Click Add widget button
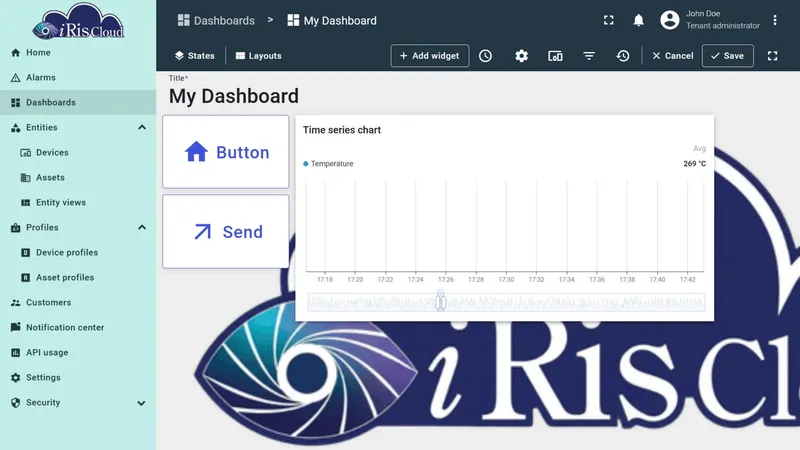The image size is (800, 450). tap(430, 56)
